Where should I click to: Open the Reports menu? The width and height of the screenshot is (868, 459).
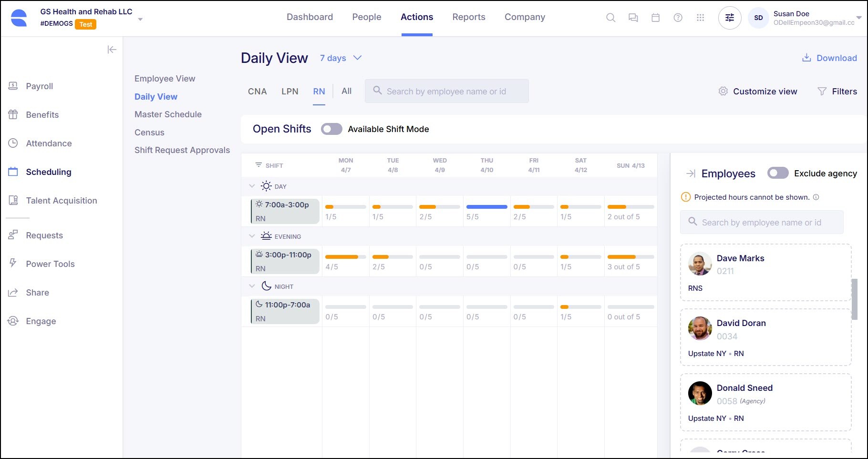[x=469, y=17]
